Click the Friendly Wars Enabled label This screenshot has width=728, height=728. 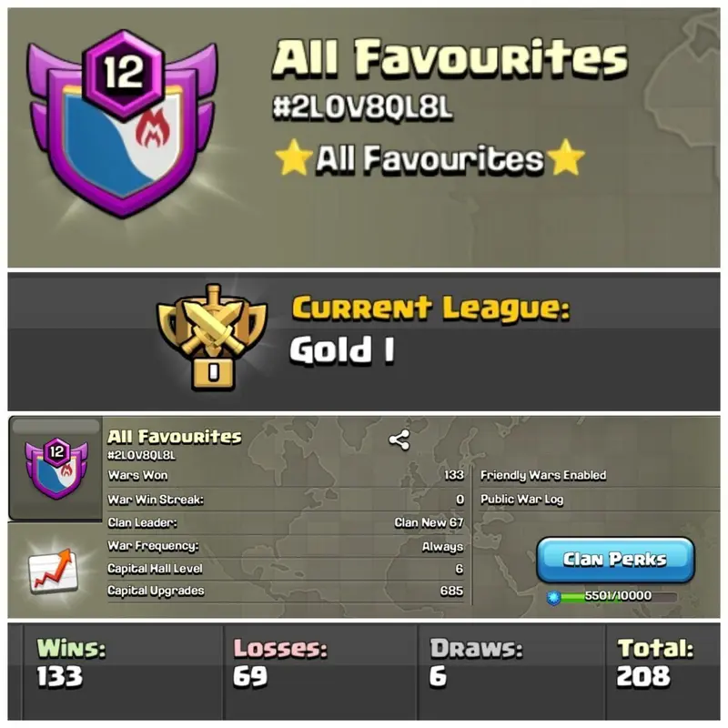click(543, 475)
